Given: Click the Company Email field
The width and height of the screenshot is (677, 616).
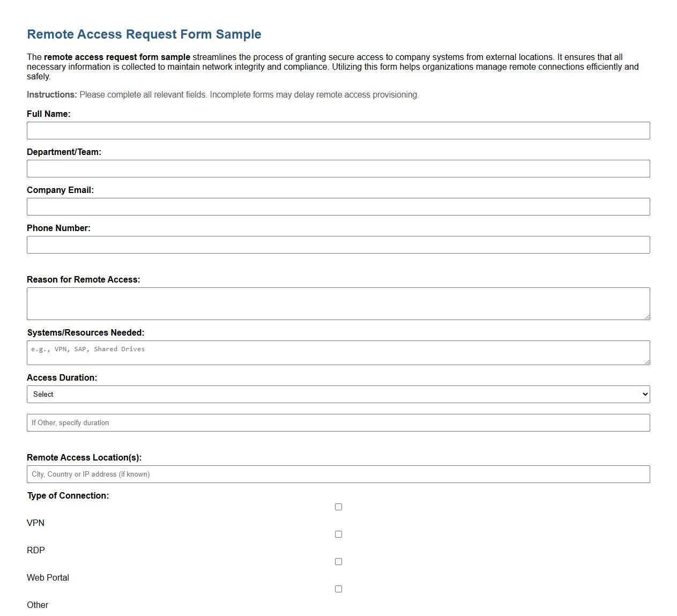Looking at the screenshot, I should point(338,206).
